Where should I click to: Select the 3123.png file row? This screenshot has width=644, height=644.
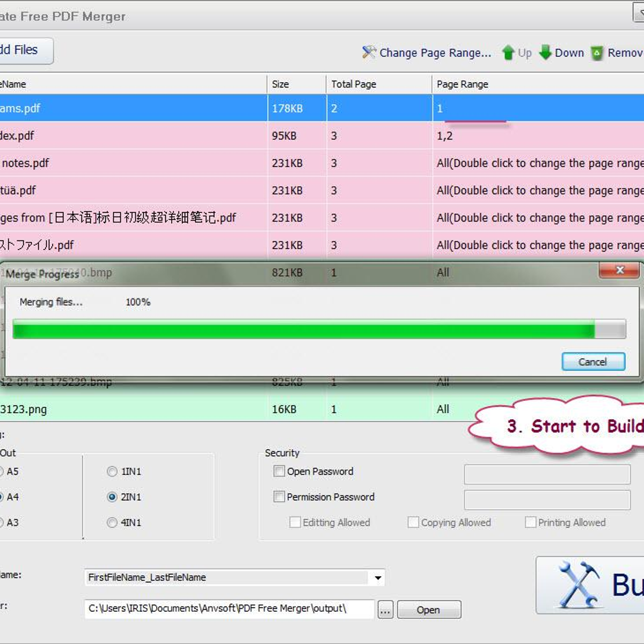coord(322,409)
